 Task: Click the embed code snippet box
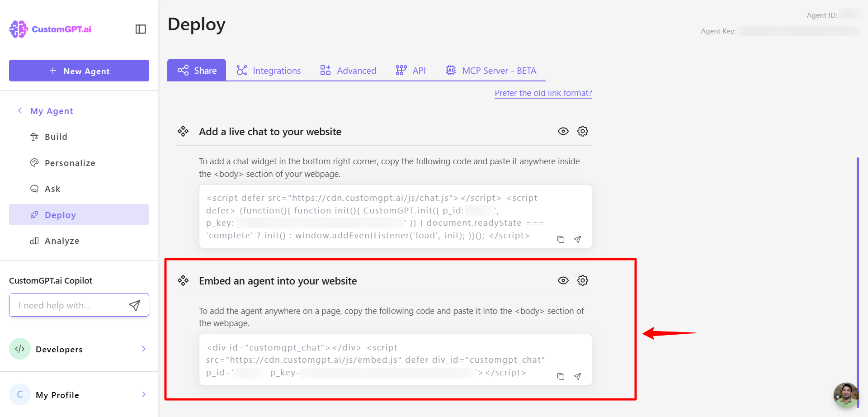[396, 360]
